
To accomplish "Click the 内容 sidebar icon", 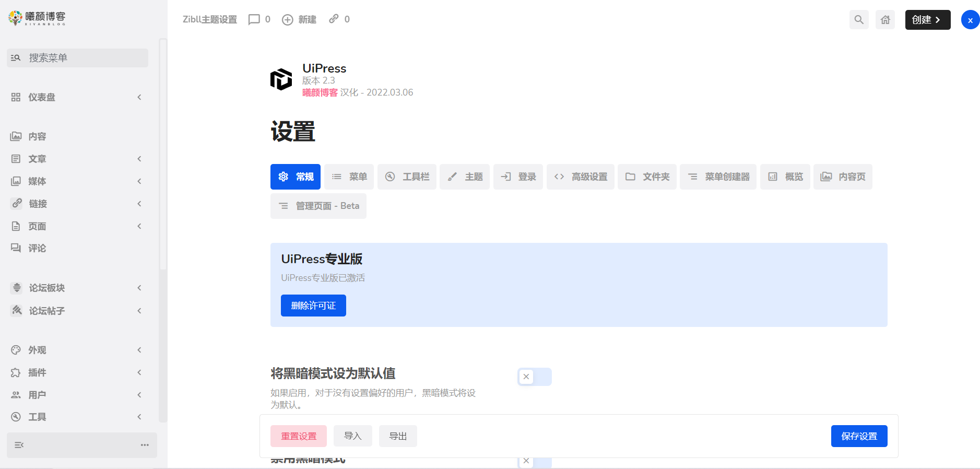I will point(16,136).
